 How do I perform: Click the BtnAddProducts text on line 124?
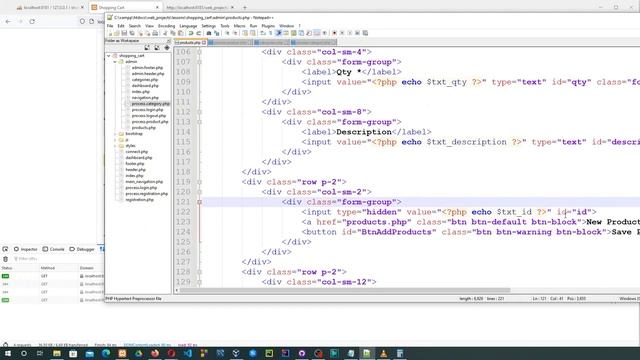pyautogui.click(x=397, y=232)
